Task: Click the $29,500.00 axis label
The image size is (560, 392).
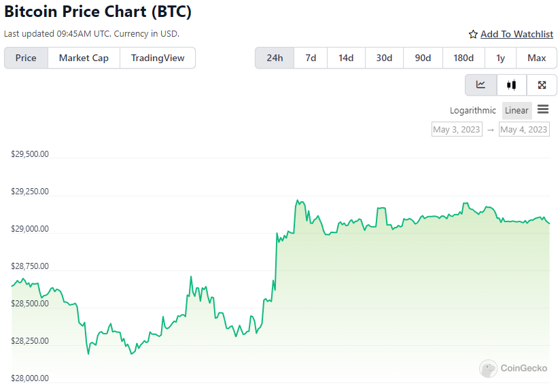Action: click(30, 154)
